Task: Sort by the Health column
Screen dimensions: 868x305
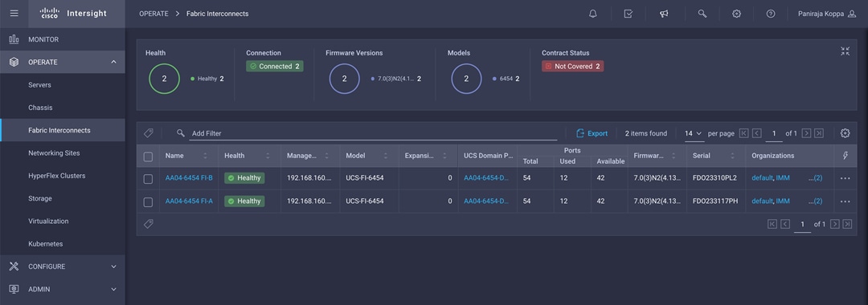Action: point(268,156)
